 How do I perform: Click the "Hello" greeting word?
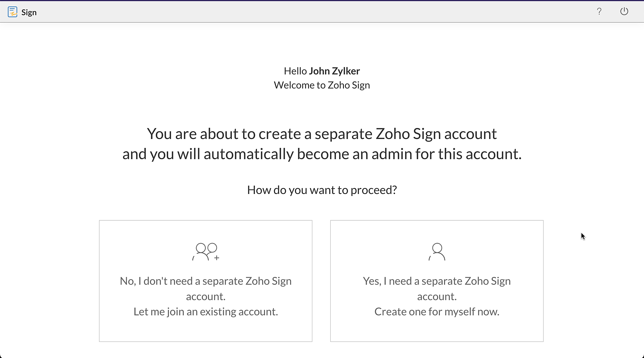pyautogui.click(x=295, y=71)
